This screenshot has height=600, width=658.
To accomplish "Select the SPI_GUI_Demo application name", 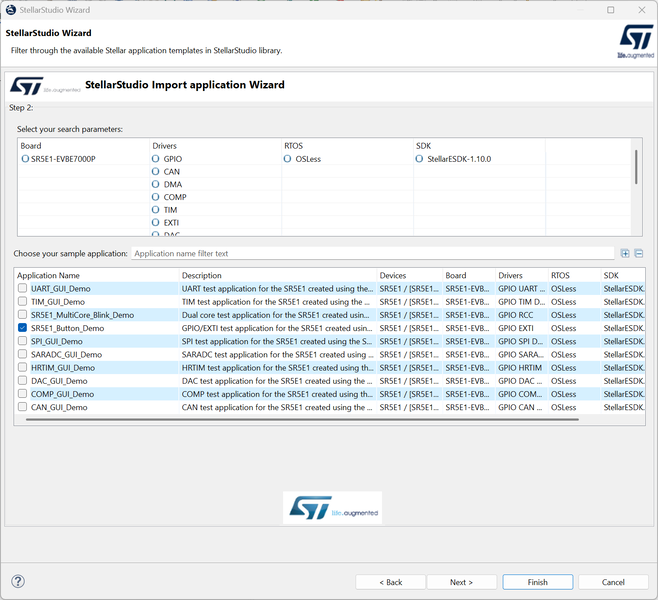I will 56,342.
